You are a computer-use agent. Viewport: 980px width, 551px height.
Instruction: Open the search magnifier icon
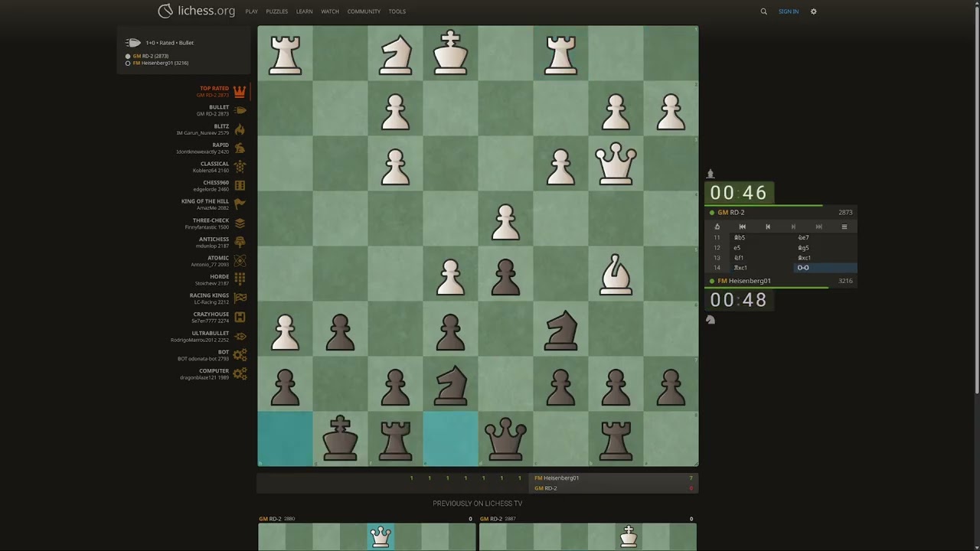763,11
